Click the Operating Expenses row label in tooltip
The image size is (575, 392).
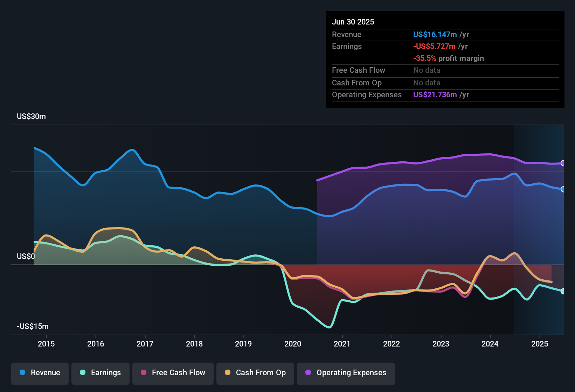click(367, 95)
